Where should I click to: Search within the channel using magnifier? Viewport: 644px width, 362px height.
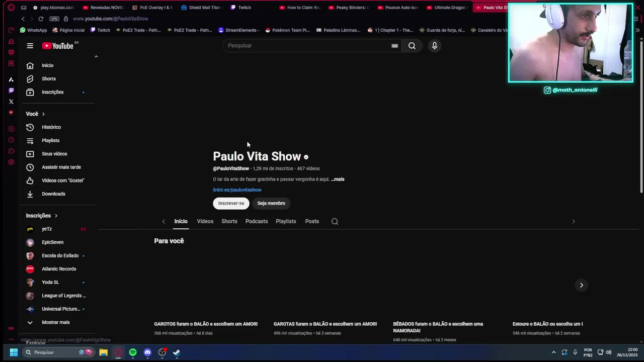pyautogui.click(x=335, y=221)
